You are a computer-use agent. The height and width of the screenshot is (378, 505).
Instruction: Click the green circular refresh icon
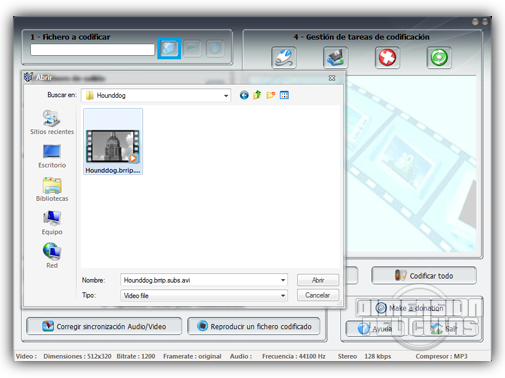439,58
